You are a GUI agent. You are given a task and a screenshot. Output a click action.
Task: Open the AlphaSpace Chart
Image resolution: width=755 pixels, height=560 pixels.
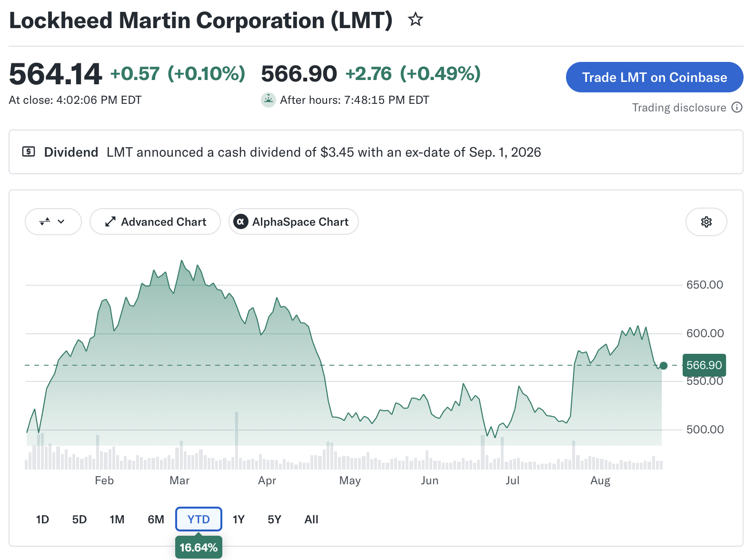[293, 222]
